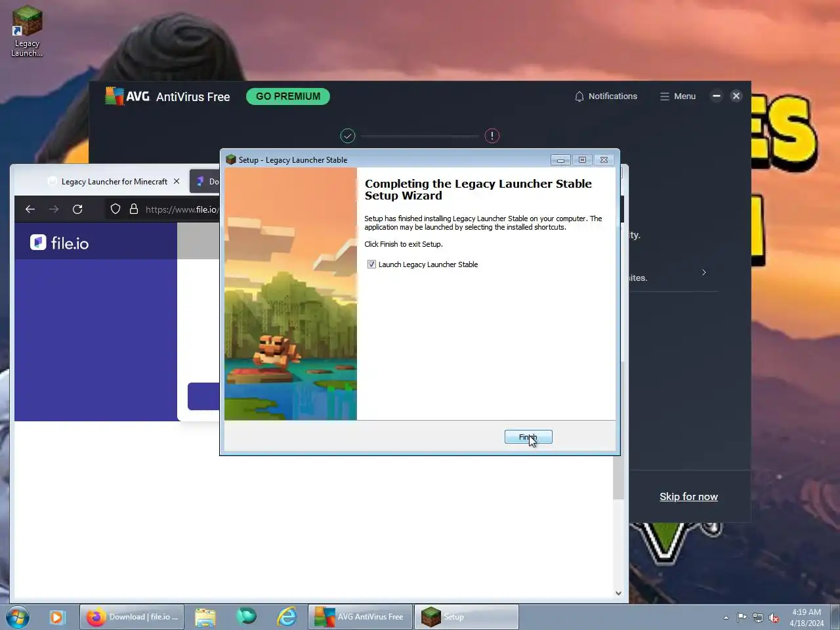Click the Setup window title icon
The height and width of the screenshot is (630, 840).
click(x=230, y=159)
